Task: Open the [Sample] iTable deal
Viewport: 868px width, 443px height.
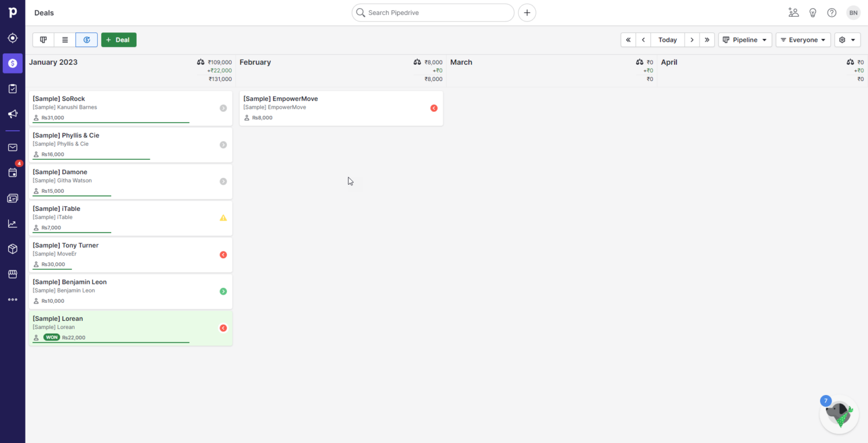Action: coord(131,218)
